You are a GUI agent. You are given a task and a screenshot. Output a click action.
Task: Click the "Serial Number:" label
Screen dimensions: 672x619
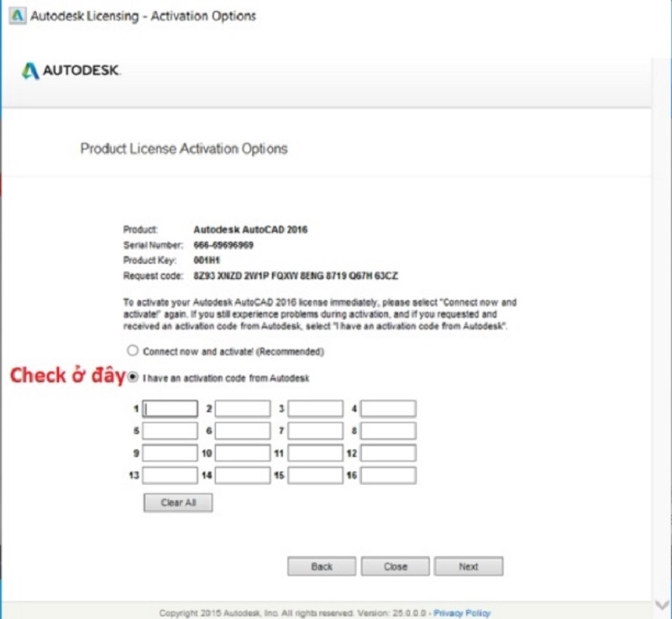pos(153,245)
